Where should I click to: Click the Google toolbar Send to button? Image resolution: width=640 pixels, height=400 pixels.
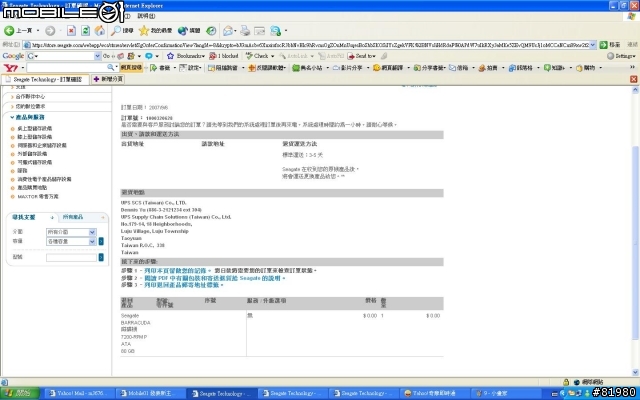(x=361, y=56)
